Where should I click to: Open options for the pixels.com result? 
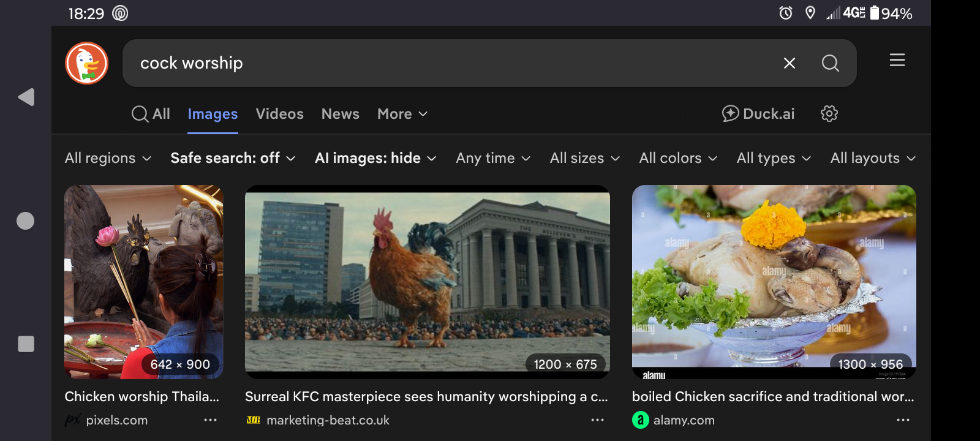pyautogui.click(x=211, y=420)
